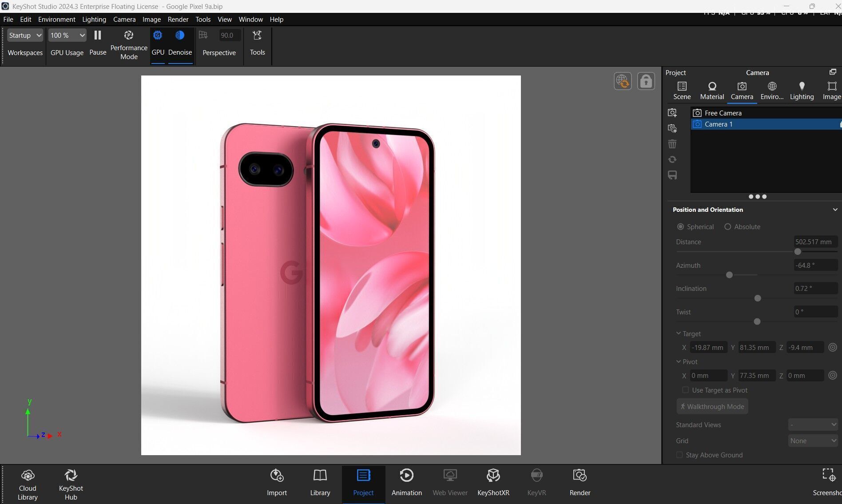Open the Environment menu

(56, 20)
